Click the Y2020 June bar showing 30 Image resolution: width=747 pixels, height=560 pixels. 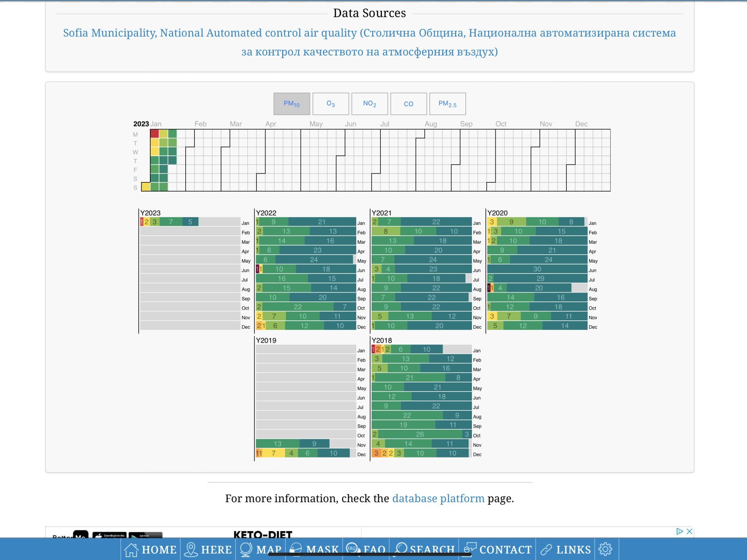[537, 269]
